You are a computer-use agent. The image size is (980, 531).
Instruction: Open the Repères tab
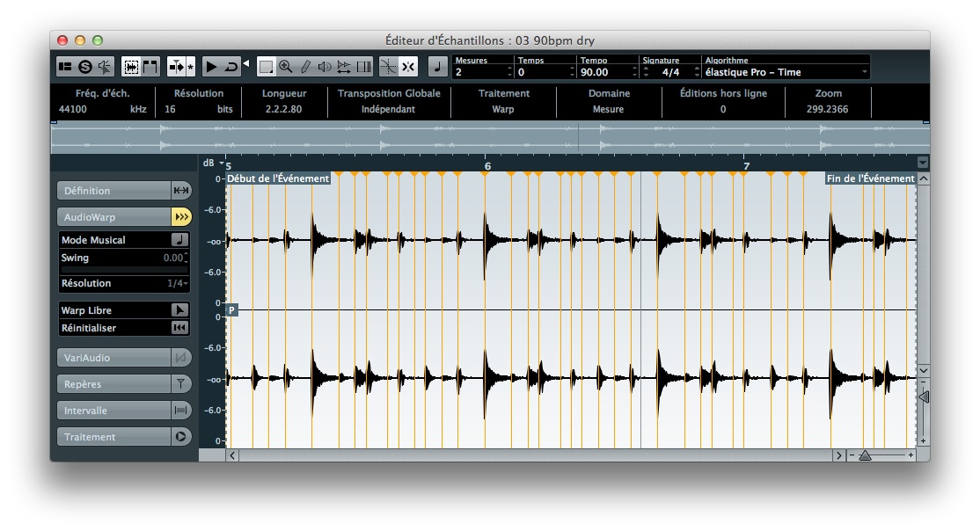113,384
